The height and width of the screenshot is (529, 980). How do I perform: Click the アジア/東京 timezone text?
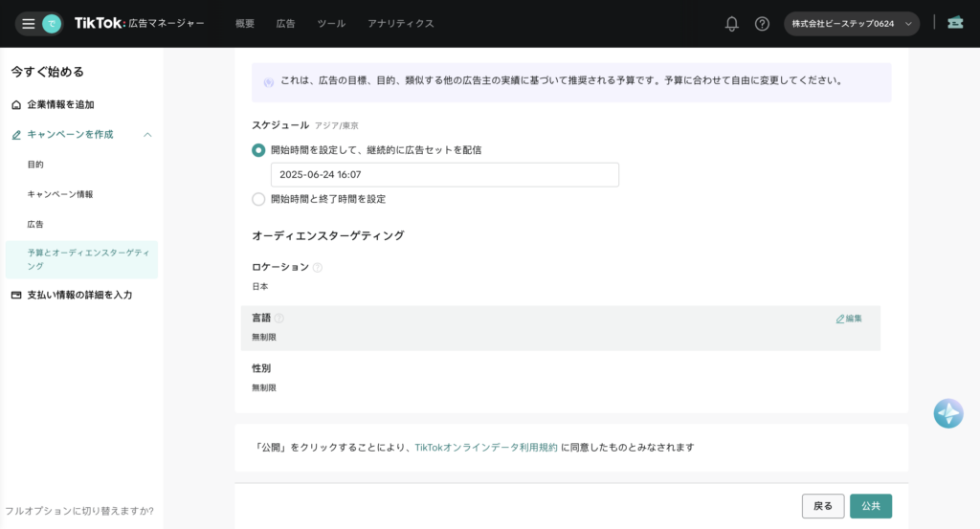pyautogui.click(x=336, y=126)
